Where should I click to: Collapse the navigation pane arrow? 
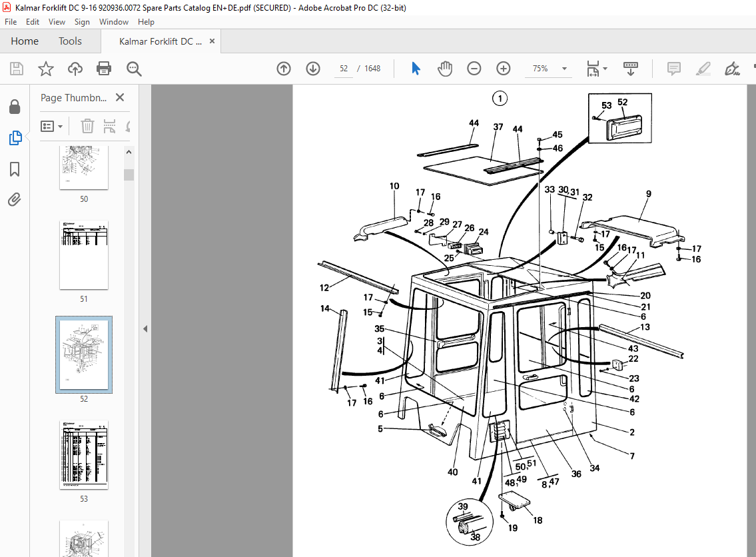click(145, 329)
